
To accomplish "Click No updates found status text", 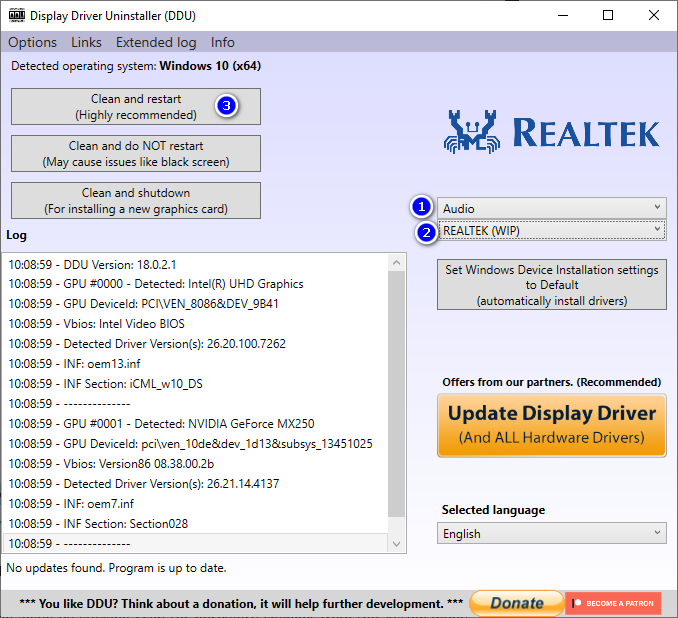I will coord(116,567).
